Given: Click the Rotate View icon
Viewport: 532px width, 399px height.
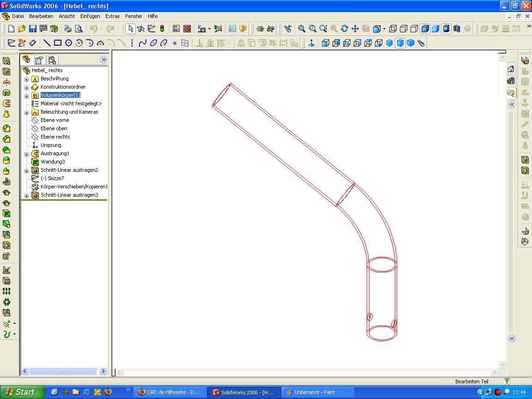Looking at the screenshot, I should [x=345, y=29].
